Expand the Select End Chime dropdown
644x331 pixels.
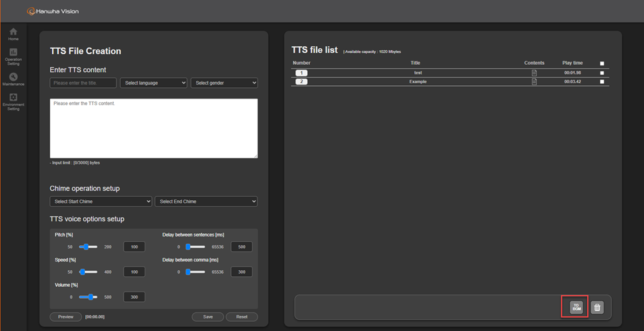205,202
